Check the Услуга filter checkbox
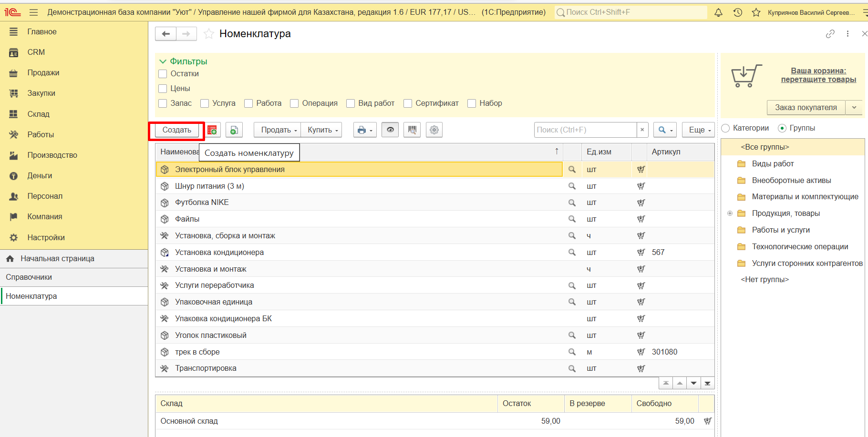The image size is (868, 437). tap(205, 103)
